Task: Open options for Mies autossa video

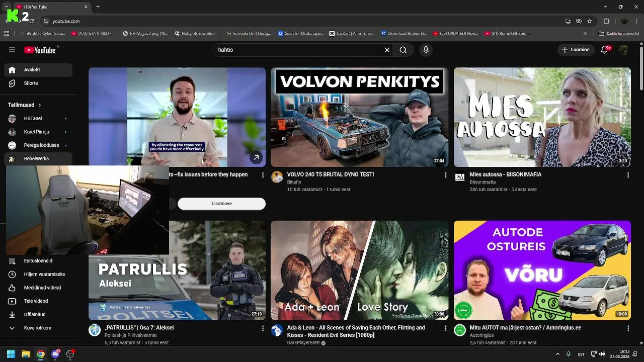Action: click(x=628, y=175)
